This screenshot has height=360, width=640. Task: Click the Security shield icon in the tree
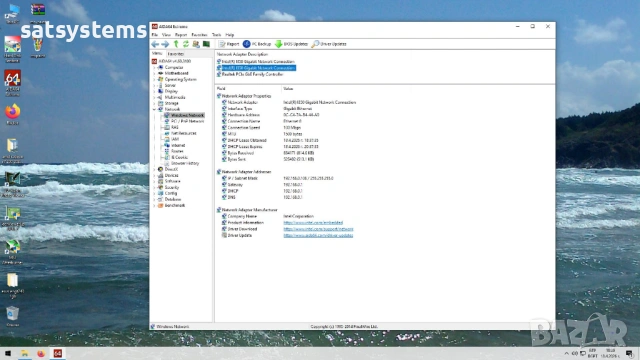click(160, 187)
